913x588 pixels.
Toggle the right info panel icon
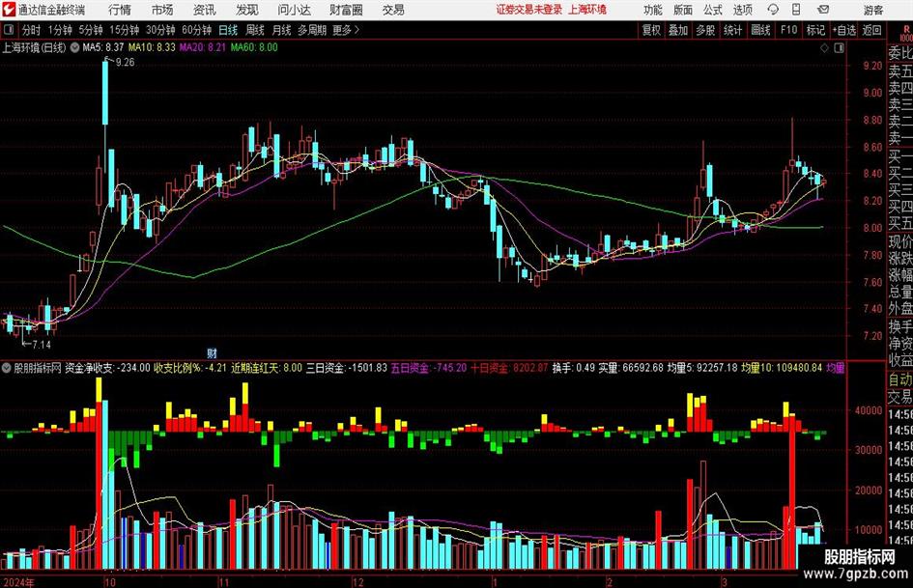[839, 48]
